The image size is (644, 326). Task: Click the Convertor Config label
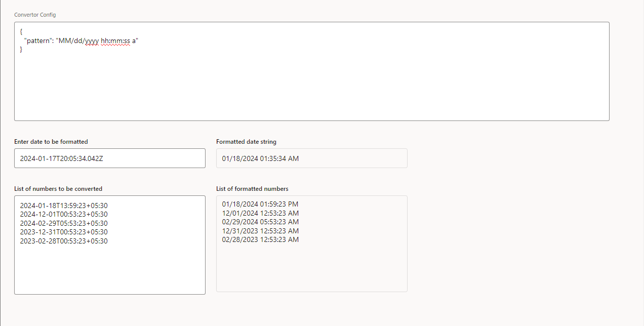point(35,15)
